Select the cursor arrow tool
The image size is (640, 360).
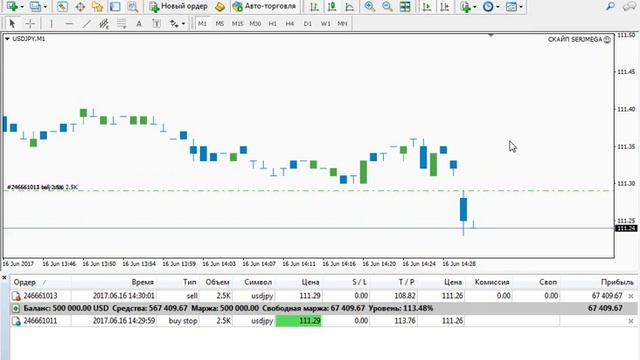point(12,24)
